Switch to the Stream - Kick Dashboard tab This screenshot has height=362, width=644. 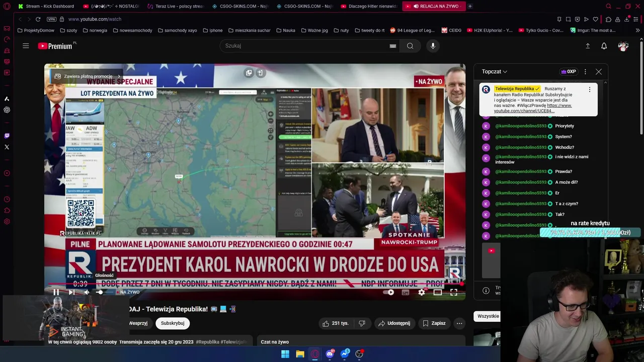point(46,6)
